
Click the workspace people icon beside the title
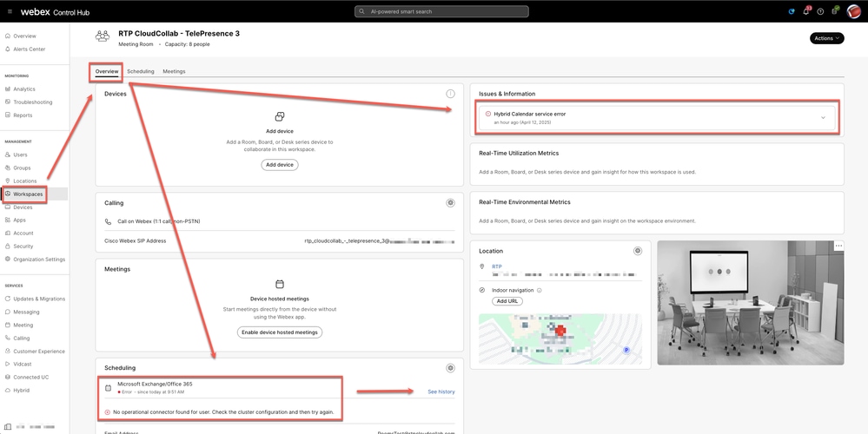point(103,36)
